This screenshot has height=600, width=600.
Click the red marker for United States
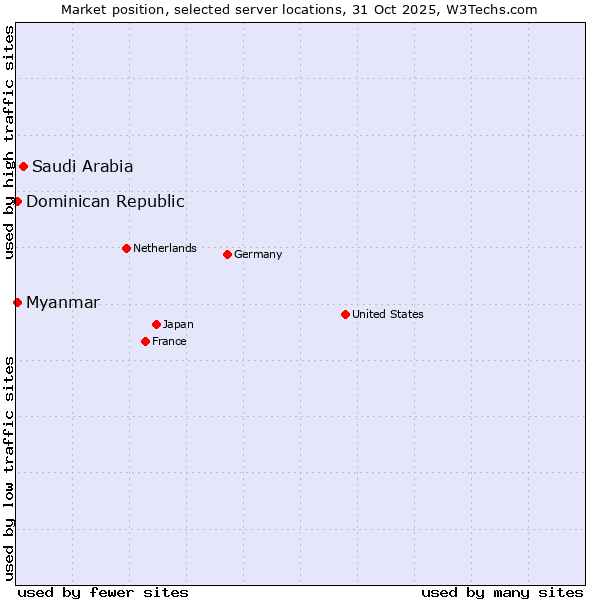[x=345, y=314]
